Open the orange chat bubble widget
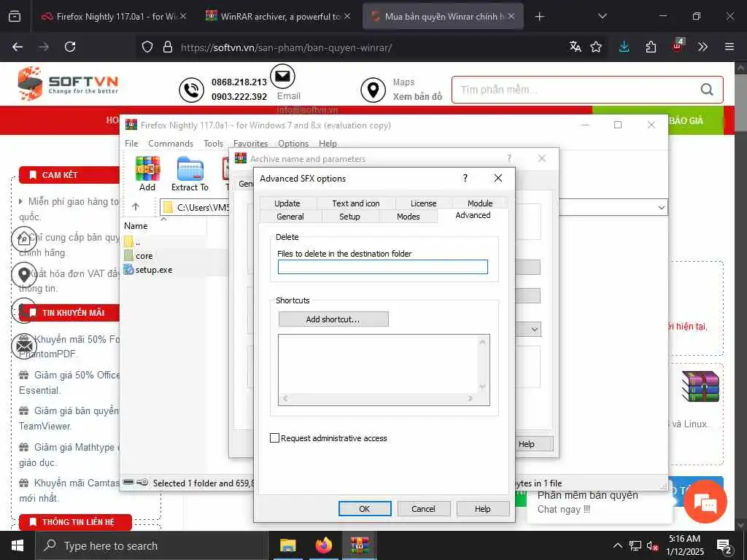The width and height of the screenshot is (747, 560). [x=705, y=502]
